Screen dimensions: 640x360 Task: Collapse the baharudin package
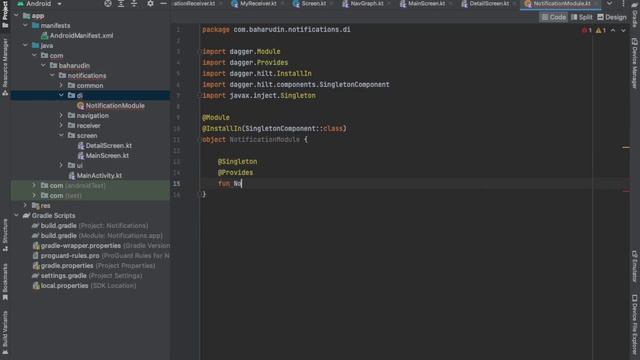[43, 65]
